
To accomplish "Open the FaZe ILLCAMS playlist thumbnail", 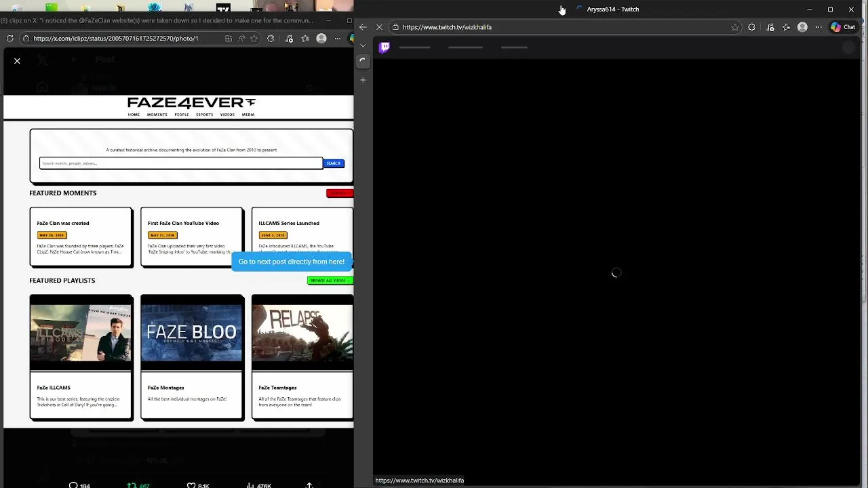I will click(x=81, y=333).
